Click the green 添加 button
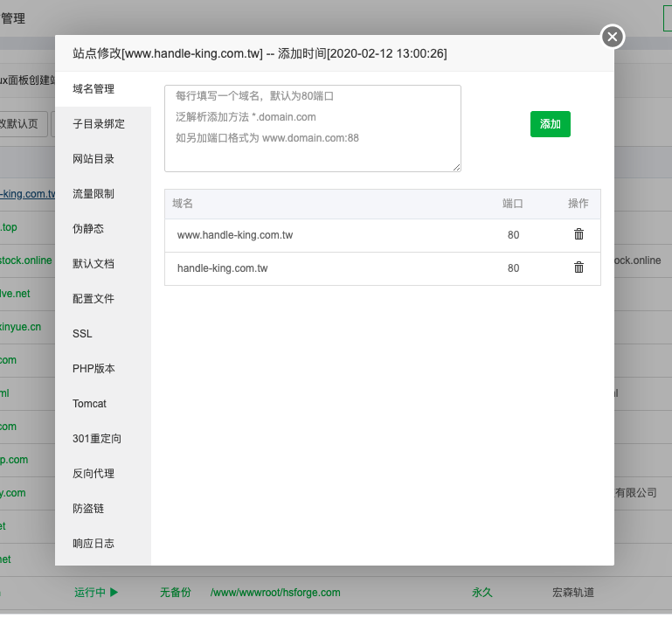This screenshot has height=625, width=672. point(550,124)
